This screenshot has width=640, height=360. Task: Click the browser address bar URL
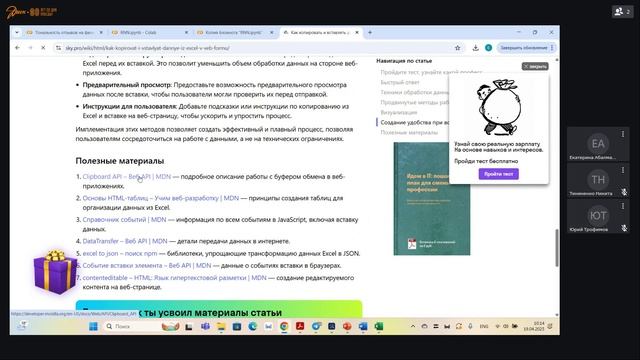pos(147,48)
